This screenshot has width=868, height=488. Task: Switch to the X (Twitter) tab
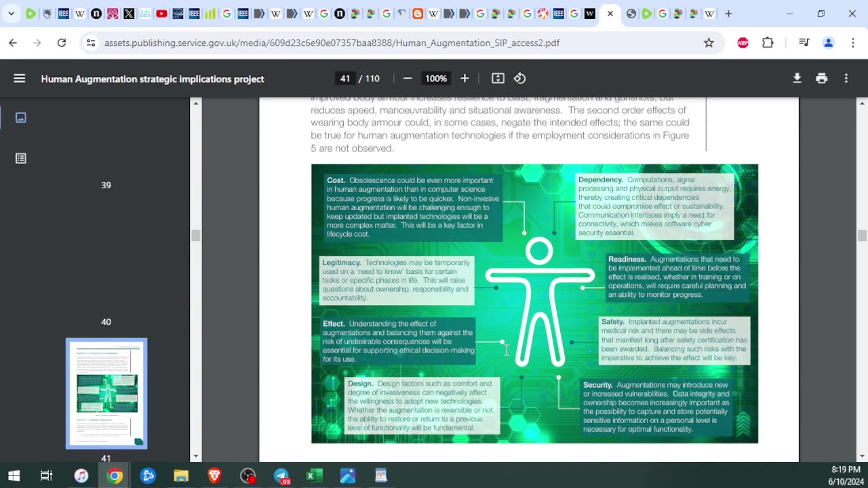point(129,14)
